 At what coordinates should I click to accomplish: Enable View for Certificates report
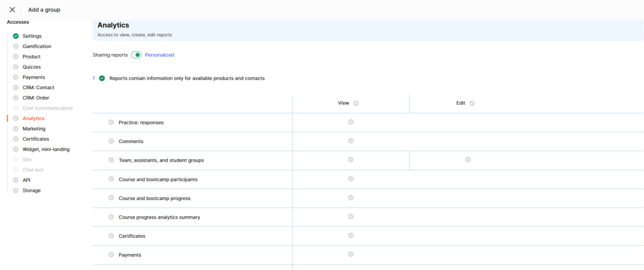click(351, 235)
